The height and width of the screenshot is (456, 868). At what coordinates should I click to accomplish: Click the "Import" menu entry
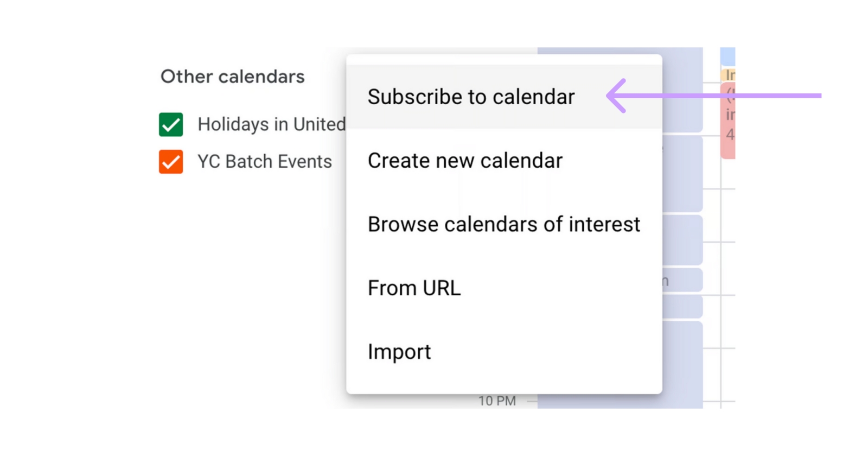coord(399,352)
